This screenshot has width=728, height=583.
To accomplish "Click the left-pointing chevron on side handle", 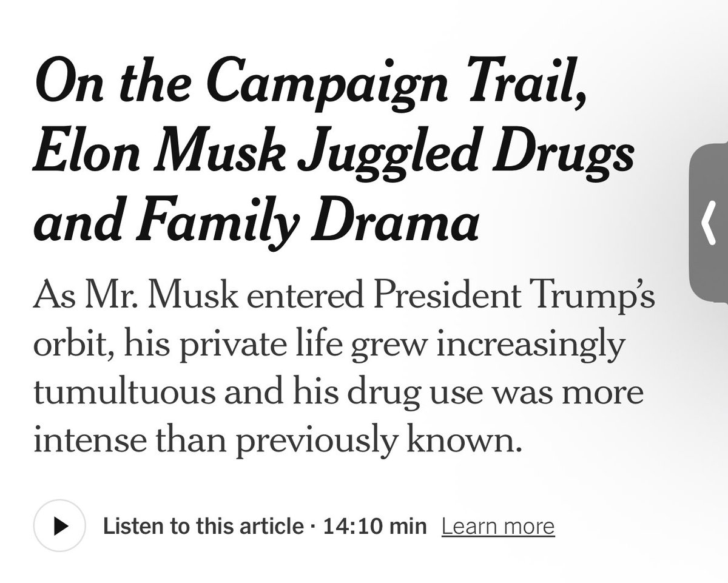I will [x=707, y=224].
